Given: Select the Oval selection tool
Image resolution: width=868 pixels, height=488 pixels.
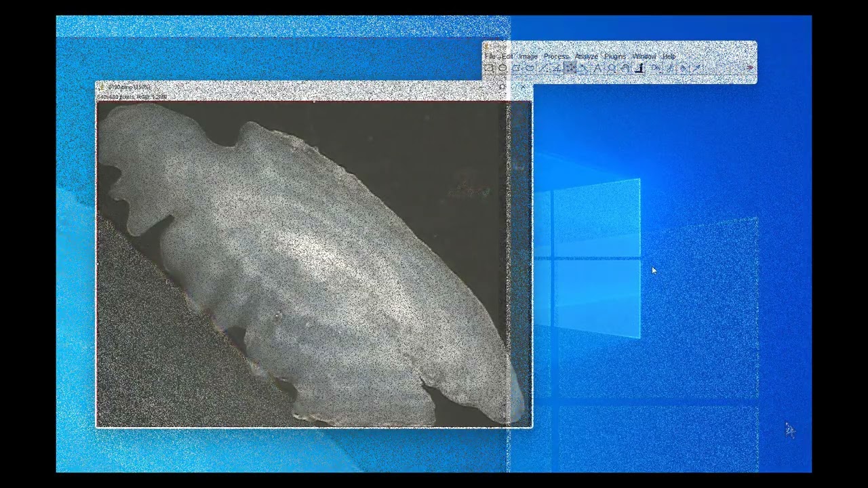Looking at the screenshot, I should (502, 68).
